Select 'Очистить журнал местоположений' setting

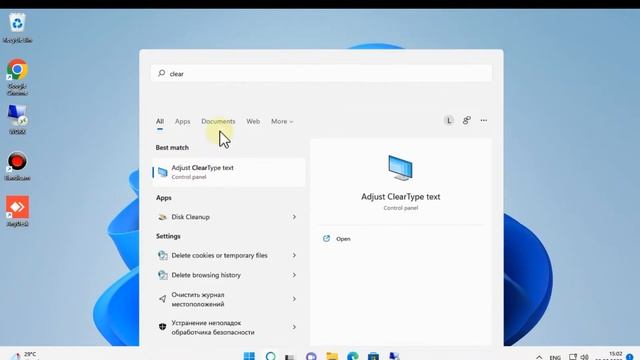coord(229,299)
